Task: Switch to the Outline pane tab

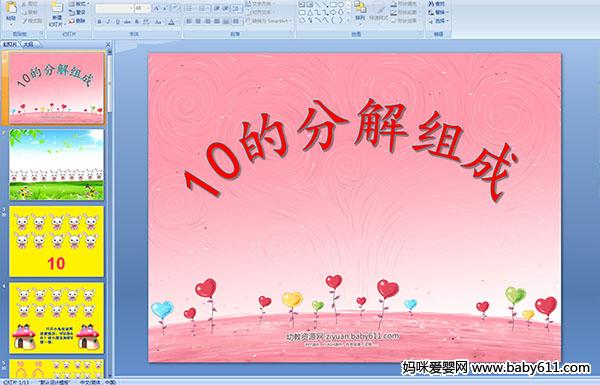Action: pos(28,44)
